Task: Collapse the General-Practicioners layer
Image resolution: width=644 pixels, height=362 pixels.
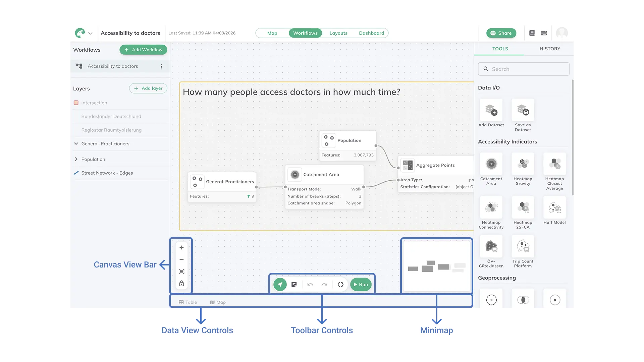Action: click(x=76, y=143)
